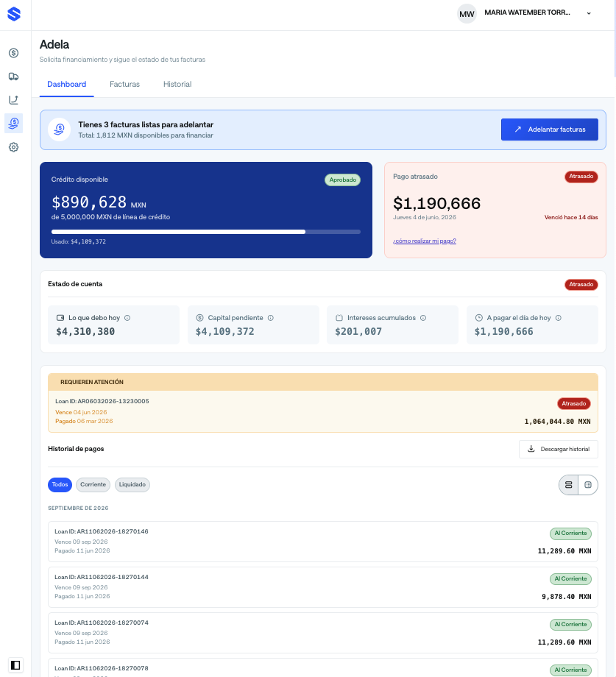Click the REQUIEREN ATENCIÓN header
This screenshot has width=616, height=677.
click(x=323, y=382)
